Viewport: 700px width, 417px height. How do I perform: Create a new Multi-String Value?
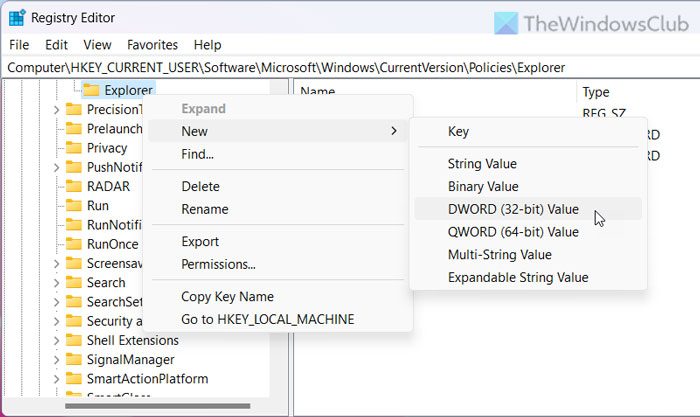(528, 254)
